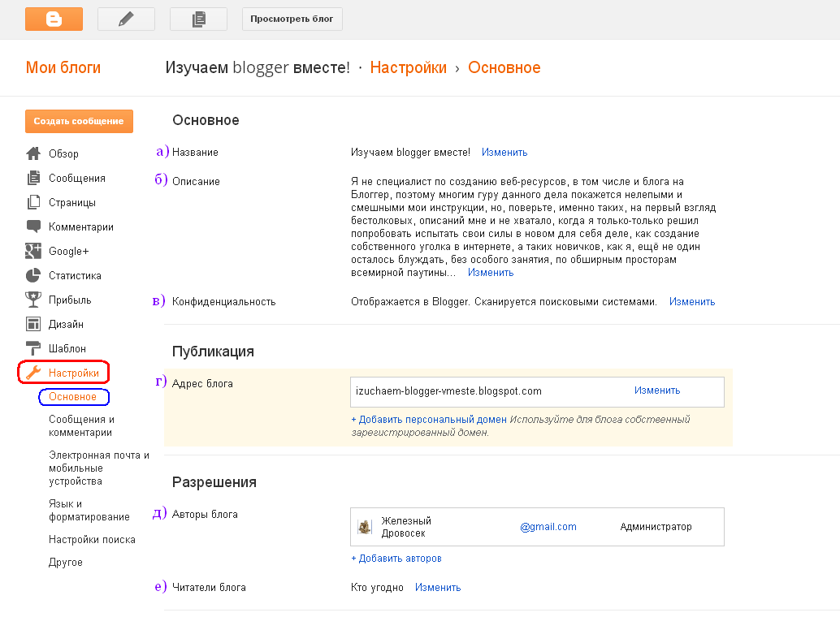Open the Мои блоги link
840x617 pixels.
pyautogui.click(x=63, y=67)
